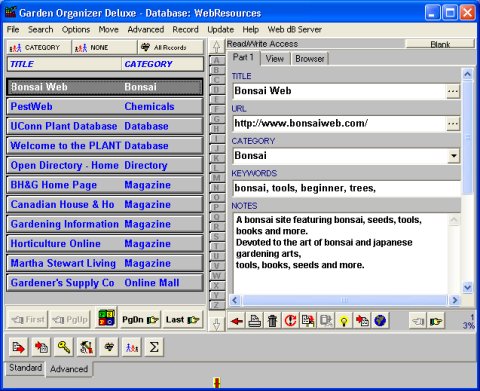480x391 pixels.
Task: Open the Web dB Server menu
Action: [x=295, y=30]
